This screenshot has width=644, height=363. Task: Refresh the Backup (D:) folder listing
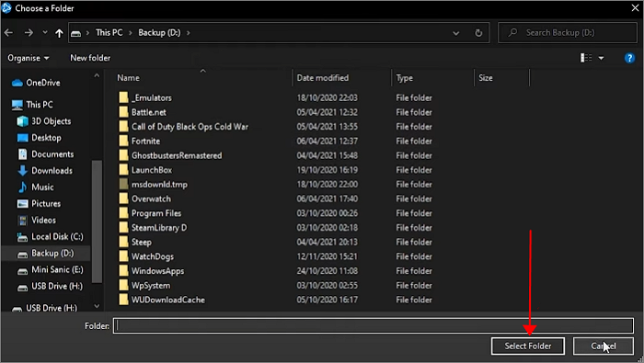coord(478,33)
